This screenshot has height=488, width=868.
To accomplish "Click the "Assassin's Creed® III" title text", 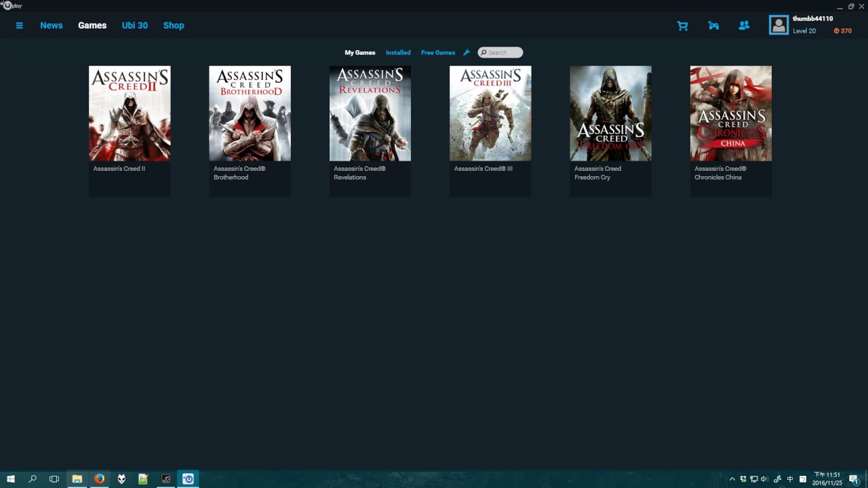I will pyautogui.click(x=484, y=169).
